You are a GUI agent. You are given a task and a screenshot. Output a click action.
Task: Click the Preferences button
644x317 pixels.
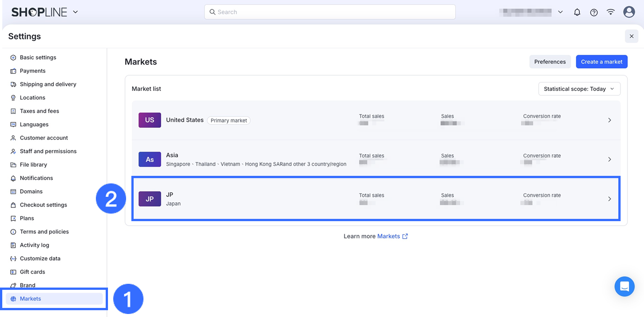pyautogui.click(x=550, y=62)
